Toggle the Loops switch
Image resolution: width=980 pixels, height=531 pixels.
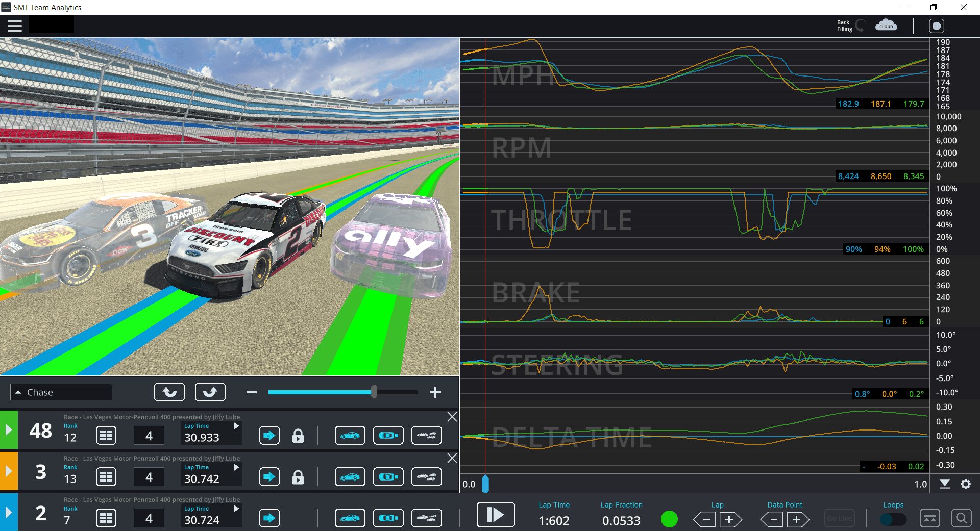893,519
